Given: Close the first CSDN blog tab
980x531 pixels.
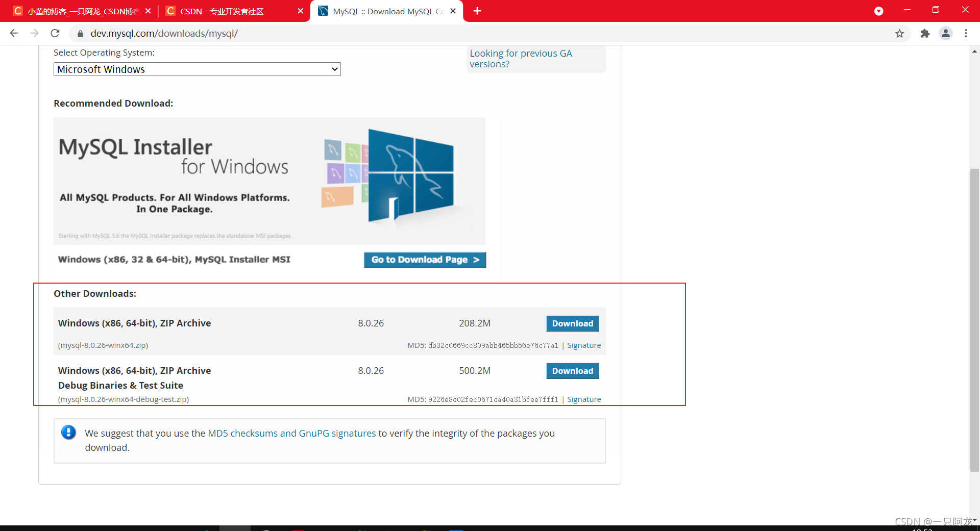Looking at the screenshot, I should coord(148,11).
